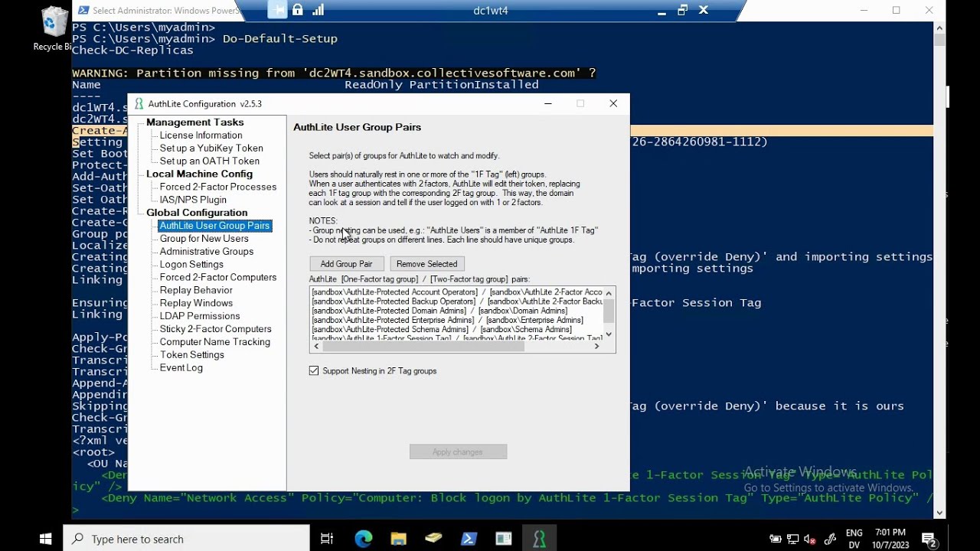Open Task View from the taskbar

click(x=327, y=539)
